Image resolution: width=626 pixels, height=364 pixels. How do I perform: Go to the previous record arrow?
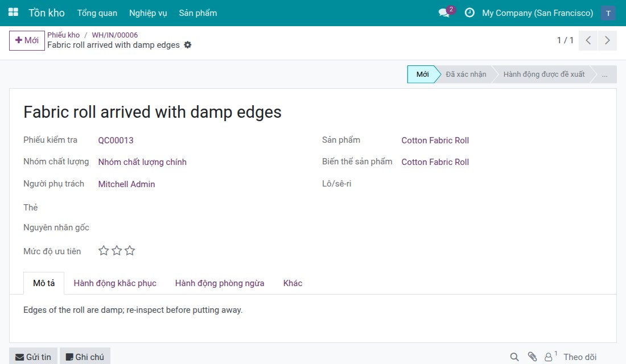(588, 40)
